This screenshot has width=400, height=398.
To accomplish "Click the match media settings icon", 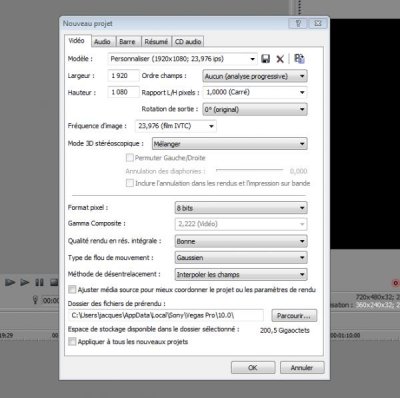I will point(299,59).
